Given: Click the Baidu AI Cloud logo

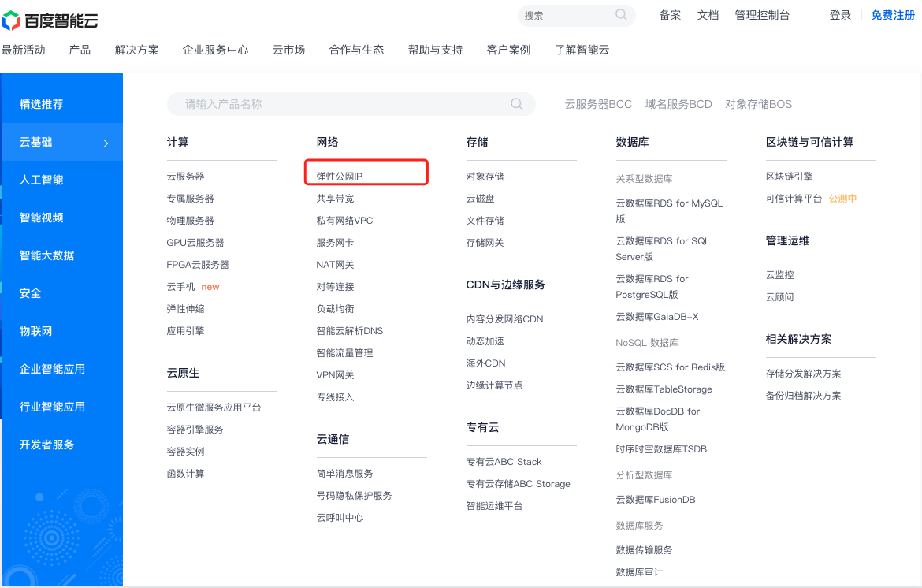Looking at the screenshot, I should tap(50, 20).
